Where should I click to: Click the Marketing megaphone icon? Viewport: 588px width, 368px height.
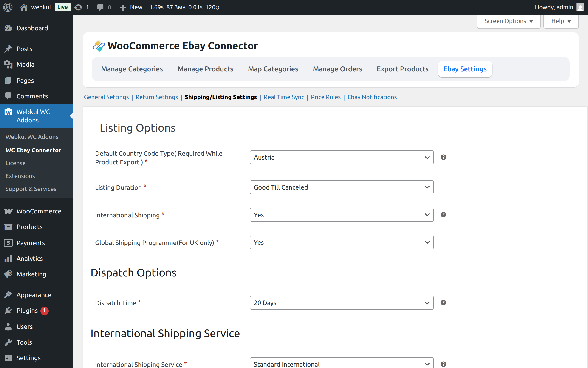tap(8, 274)
